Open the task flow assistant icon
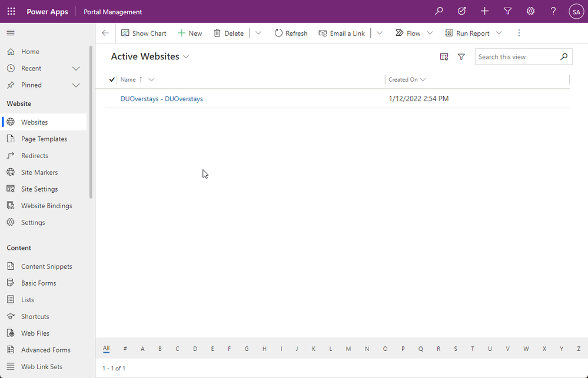Screen dimensions: 588x378 pyautogui.click(x=461, y=11)
